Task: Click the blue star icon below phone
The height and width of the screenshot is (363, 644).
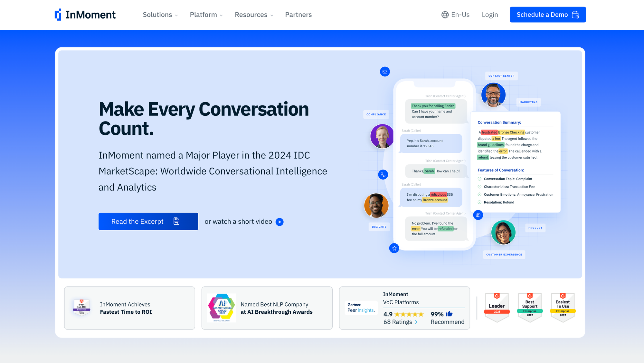Action: tap(394, 248)
